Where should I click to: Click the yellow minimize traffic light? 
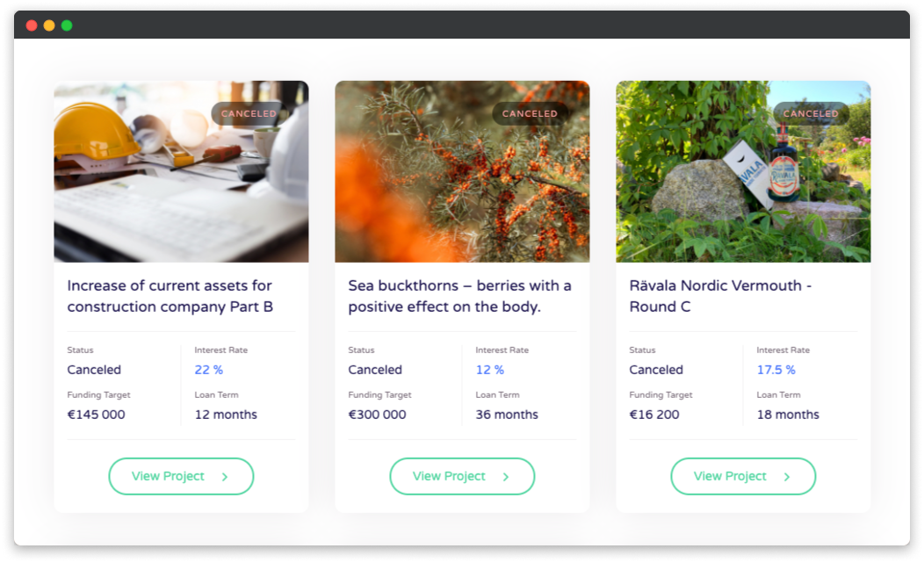[48, 25]
